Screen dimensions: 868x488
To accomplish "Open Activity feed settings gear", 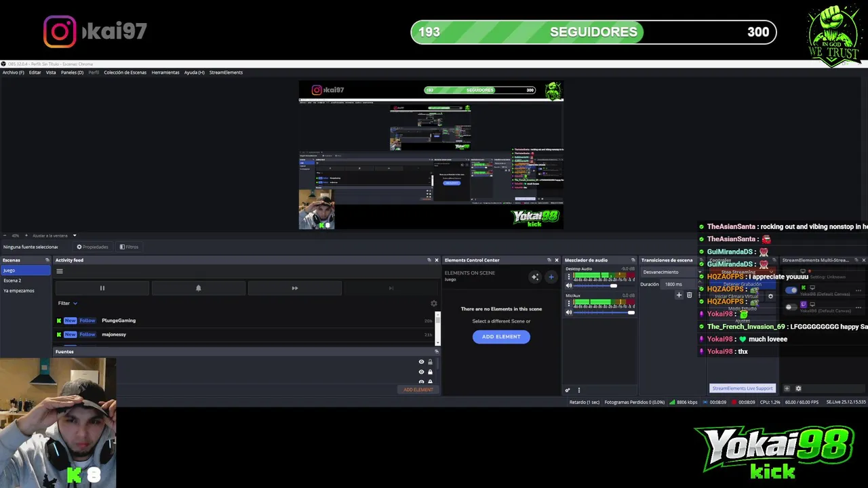I will point(434,304).
